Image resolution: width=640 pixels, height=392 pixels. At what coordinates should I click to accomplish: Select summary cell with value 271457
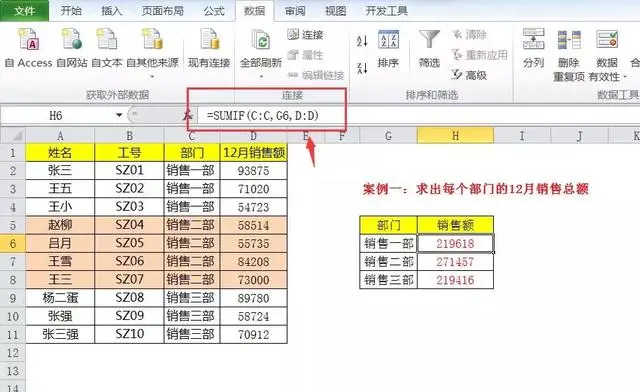click(x=456, y=262)
